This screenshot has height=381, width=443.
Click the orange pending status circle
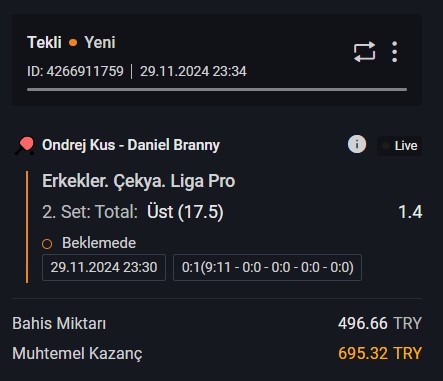pos(47,244)
